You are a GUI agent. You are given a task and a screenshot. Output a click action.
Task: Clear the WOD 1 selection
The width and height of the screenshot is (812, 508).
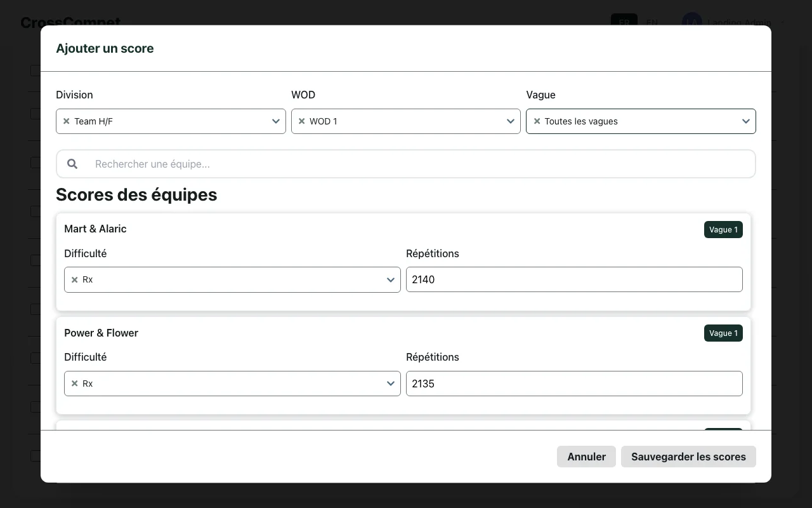click(x=302, y=121)
